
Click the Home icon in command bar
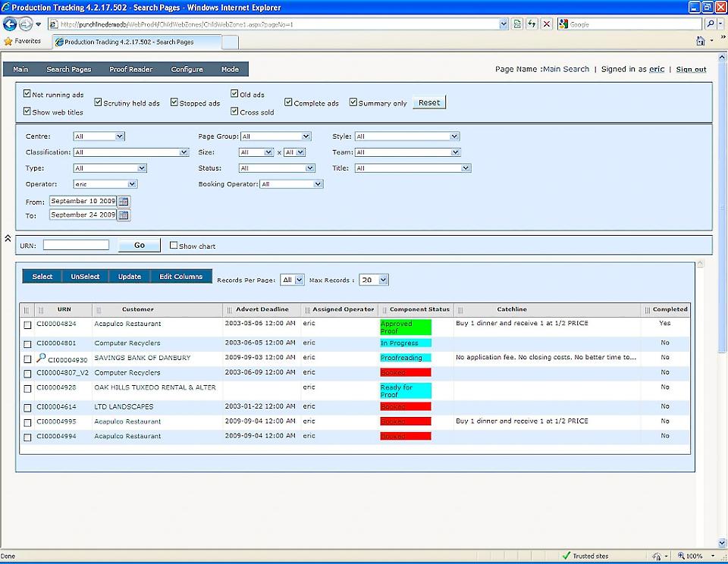point(700,41)
